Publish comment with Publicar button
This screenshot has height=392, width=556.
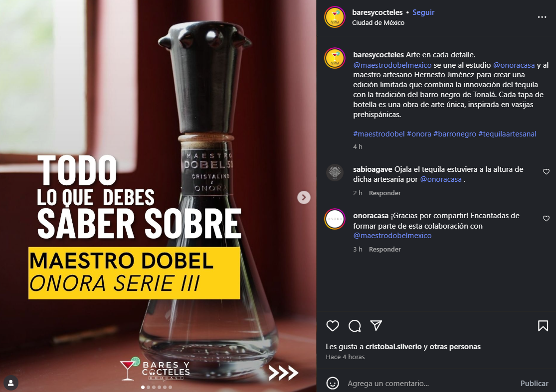pyautogui.click(x=534, y=383)
